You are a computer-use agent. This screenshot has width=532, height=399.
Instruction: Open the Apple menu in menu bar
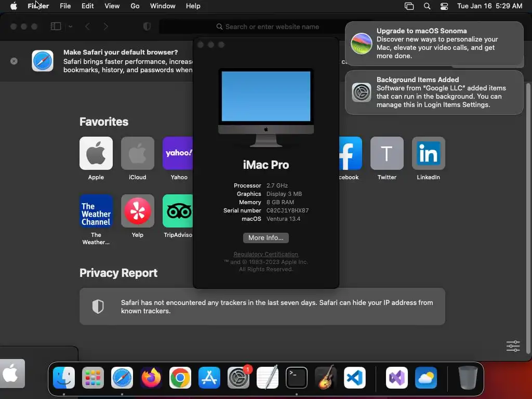click(x=14, y=6)
